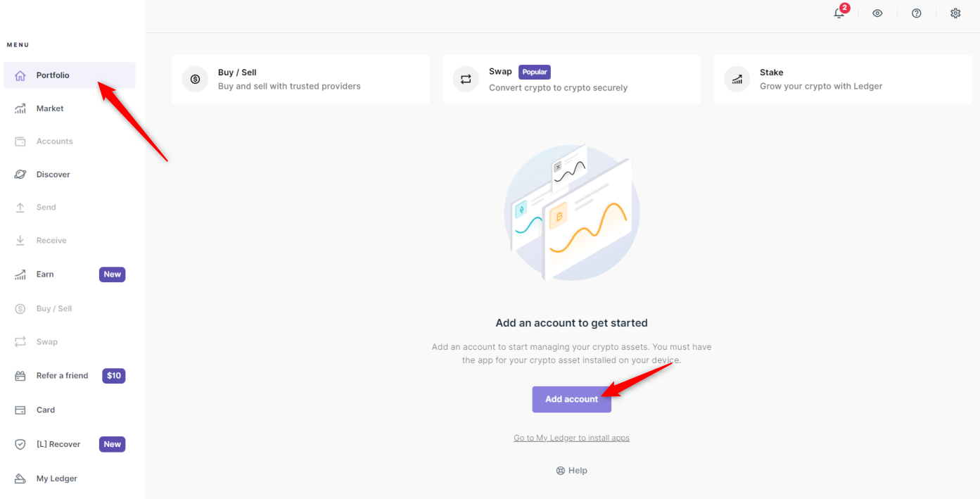This screenshot has height=499, width=980.
Task: Open the help question mark icon
Action: pos(916,13)
